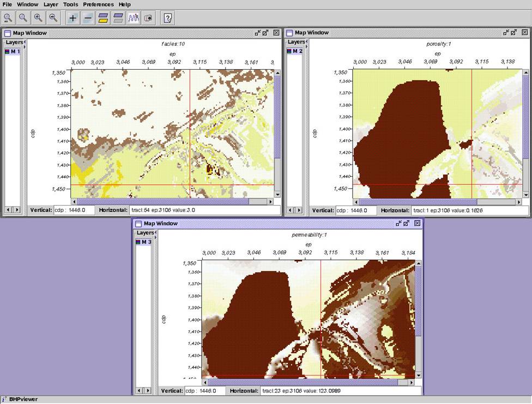The image size is (532, 404).
Task: Click the plain magnifier zoom tool icon
Action: click(23, 17)
